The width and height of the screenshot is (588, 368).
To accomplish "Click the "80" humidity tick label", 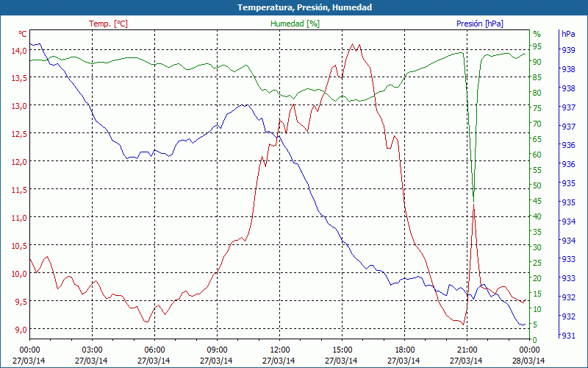I will click(x=537, y=93).
